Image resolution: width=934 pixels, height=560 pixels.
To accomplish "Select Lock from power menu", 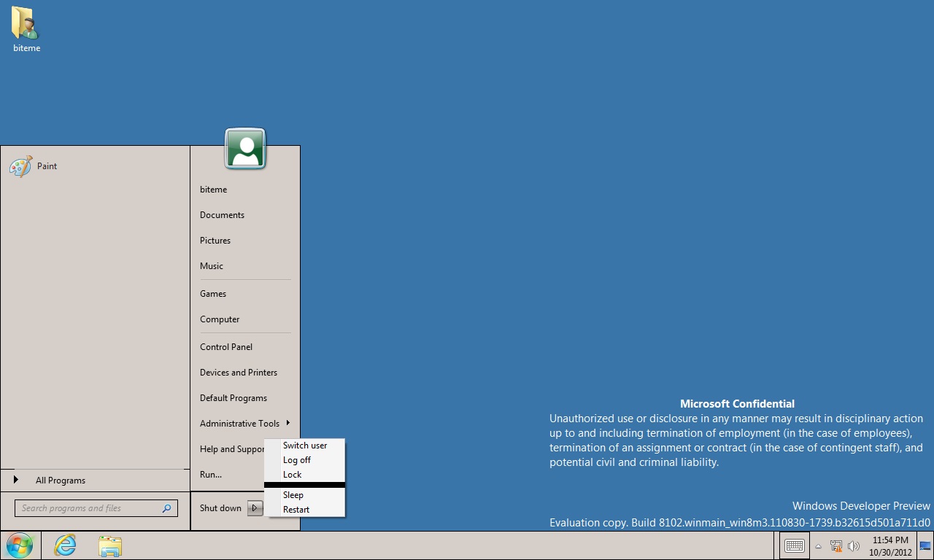I will [x=304, y=475].
